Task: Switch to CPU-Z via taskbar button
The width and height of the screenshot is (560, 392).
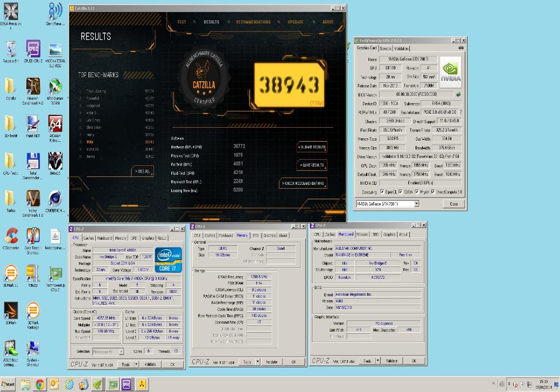Action: pos(127,384)
